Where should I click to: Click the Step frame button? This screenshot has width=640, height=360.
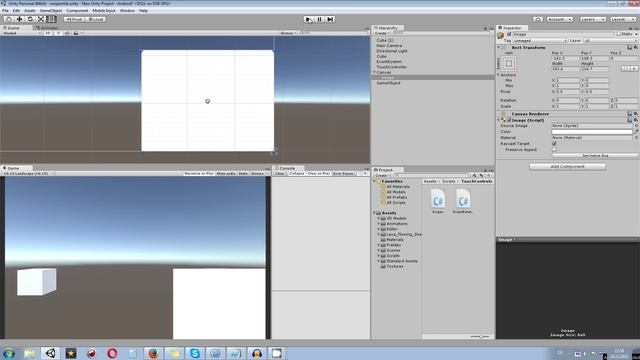[330, 19]
